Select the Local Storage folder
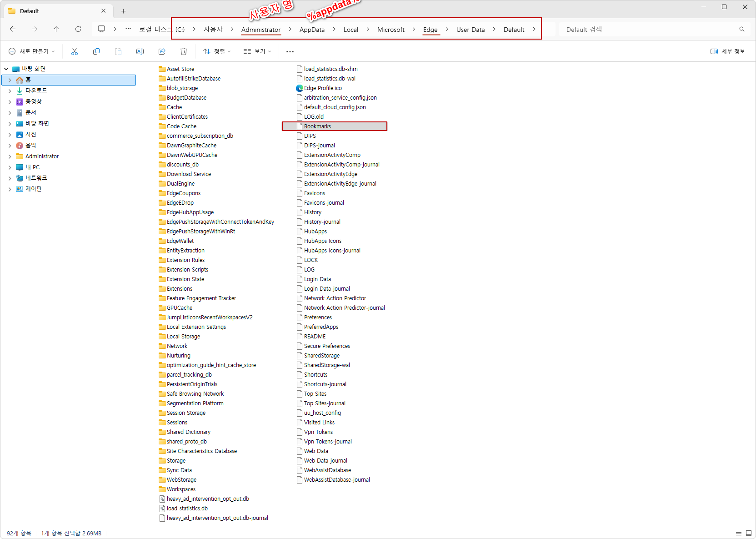Viewport: 756px width, 539px height. coord(180,337)
